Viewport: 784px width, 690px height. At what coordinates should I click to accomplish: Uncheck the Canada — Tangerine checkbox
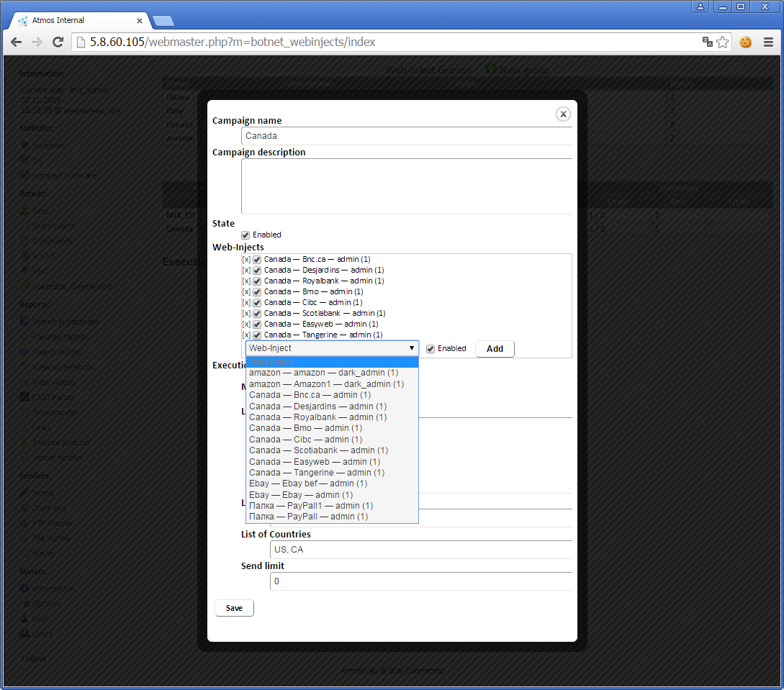pyautogui.click(x=257, y=335)
